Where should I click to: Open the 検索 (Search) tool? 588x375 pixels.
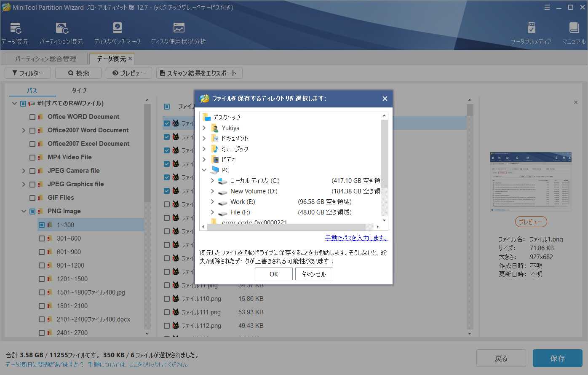point(78,73)
